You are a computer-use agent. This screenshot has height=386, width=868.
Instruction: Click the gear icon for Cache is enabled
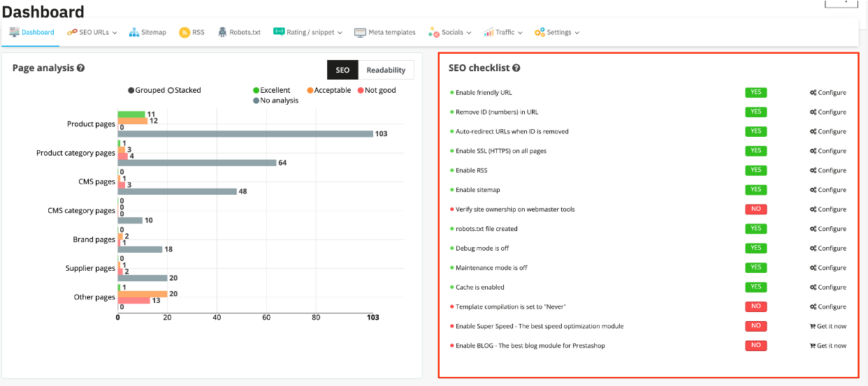(813, 287)
